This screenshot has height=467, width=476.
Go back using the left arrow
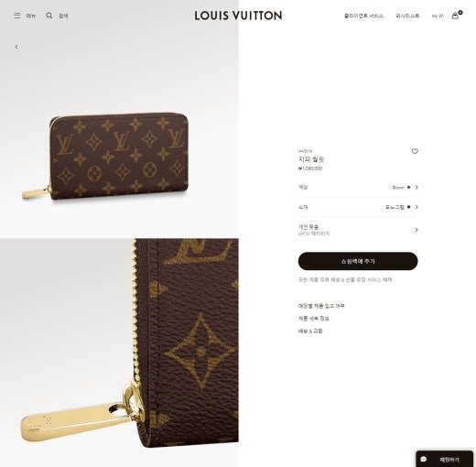click(x=16, y=47)
